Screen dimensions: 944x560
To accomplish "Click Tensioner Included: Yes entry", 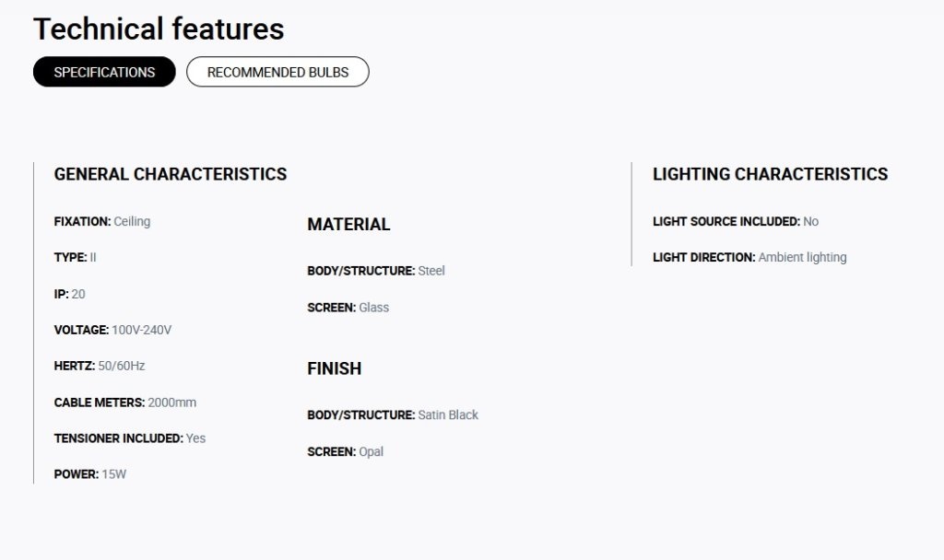I will pos(130,438).
